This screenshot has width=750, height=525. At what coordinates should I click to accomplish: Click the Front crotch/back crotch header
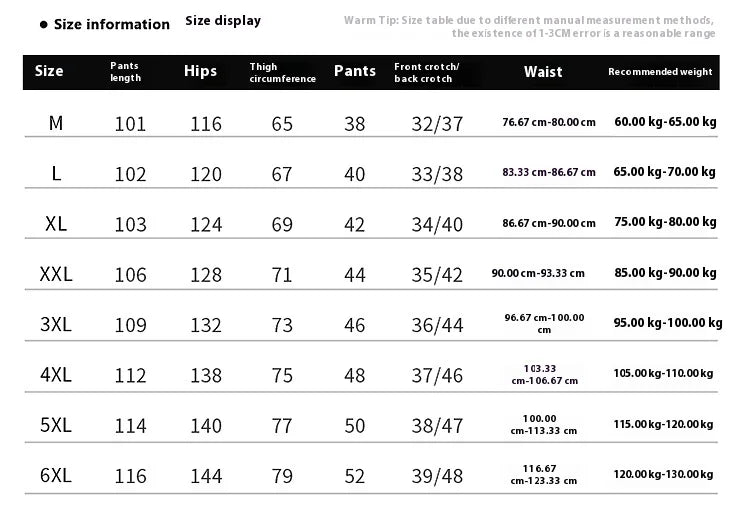pos(427,73)
